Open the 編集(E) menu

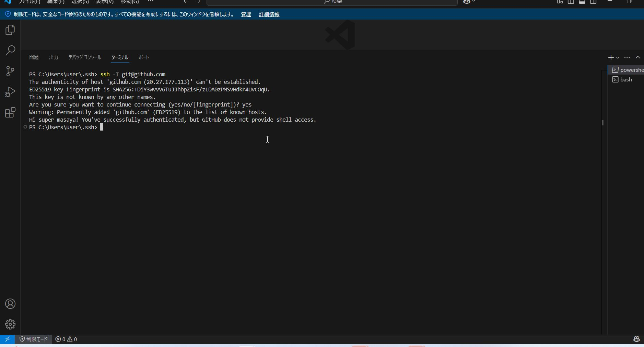click(x=56, y=2)
